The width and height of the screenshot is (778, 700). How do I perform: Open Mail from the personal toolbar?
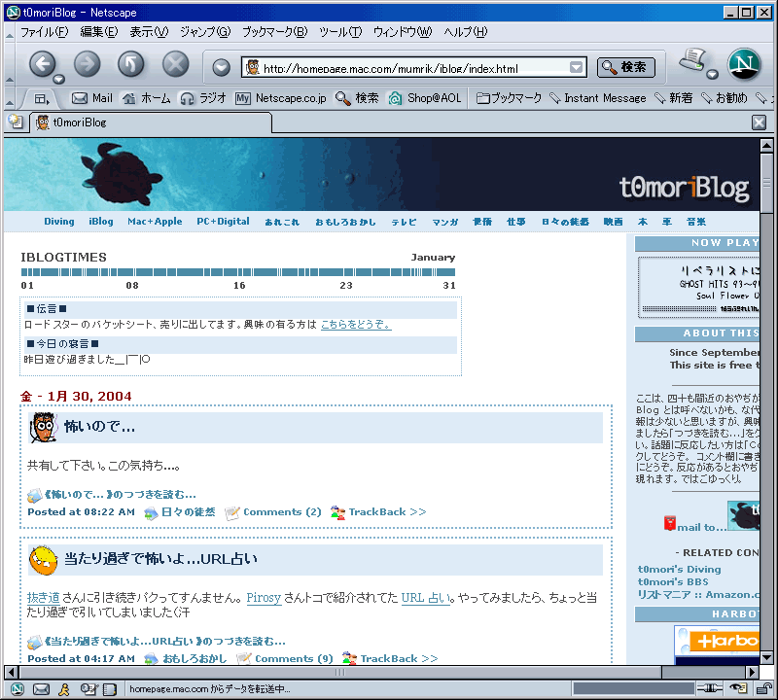click(x=91, y=98)
